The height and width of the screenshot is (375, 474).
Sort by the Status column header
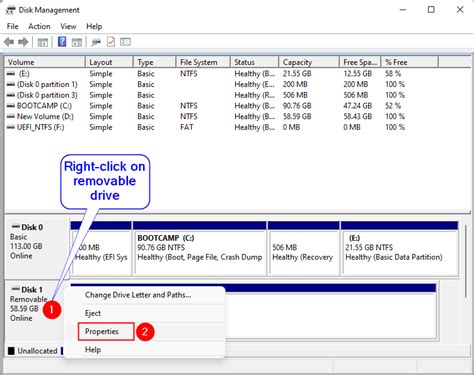coord(254,62)
